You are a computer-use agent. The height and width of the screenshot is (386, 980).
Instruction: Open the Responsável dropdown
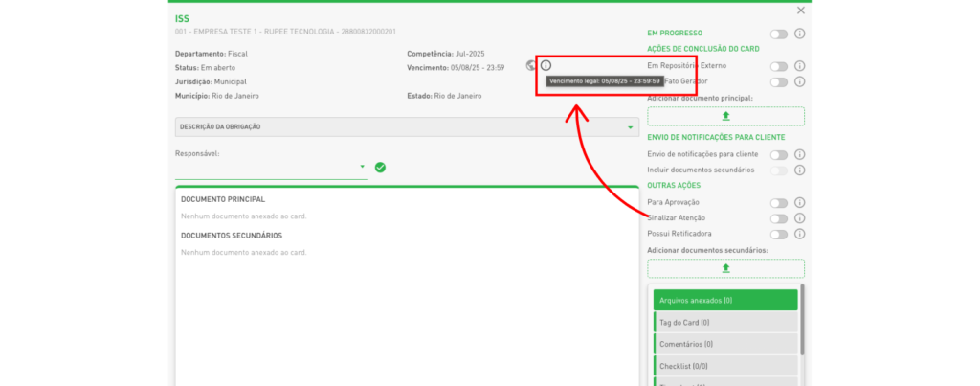tap(363, 168)
